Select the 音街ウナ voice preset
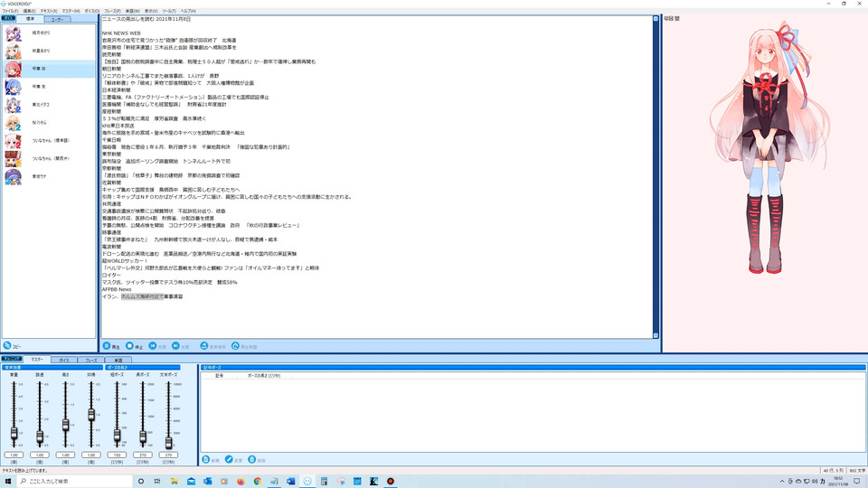The height and width of the screenshot is (488, 868). pos(49,176)
